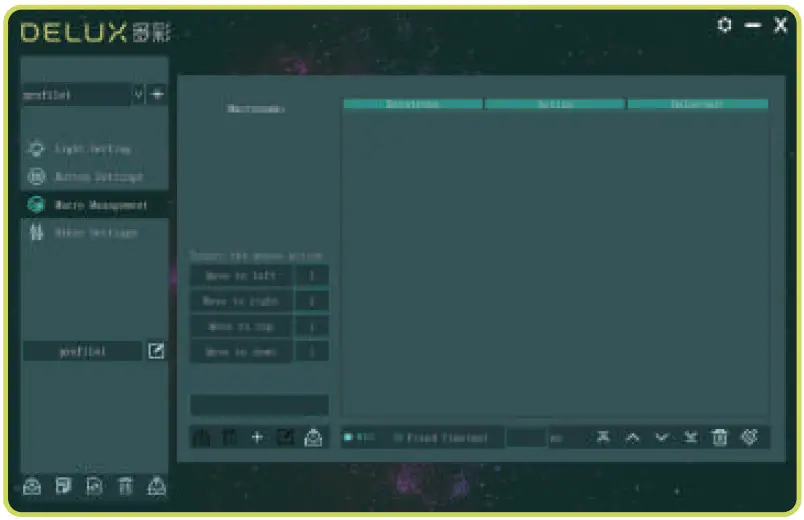The image size is (804, 520).
Task: Click the Macro Management round icon
Action: [x=36, y=204]
